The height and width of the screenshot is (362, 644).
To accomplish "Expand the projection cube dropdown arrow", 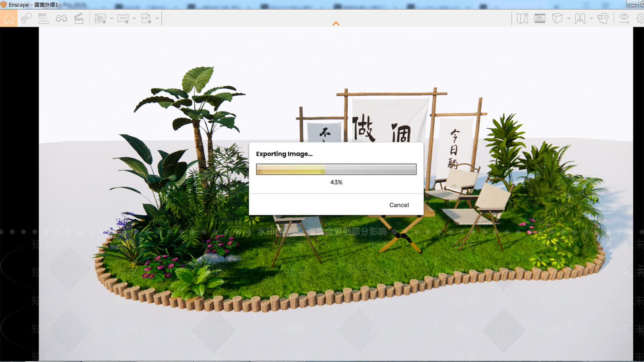I will click(x=568, y=18).
